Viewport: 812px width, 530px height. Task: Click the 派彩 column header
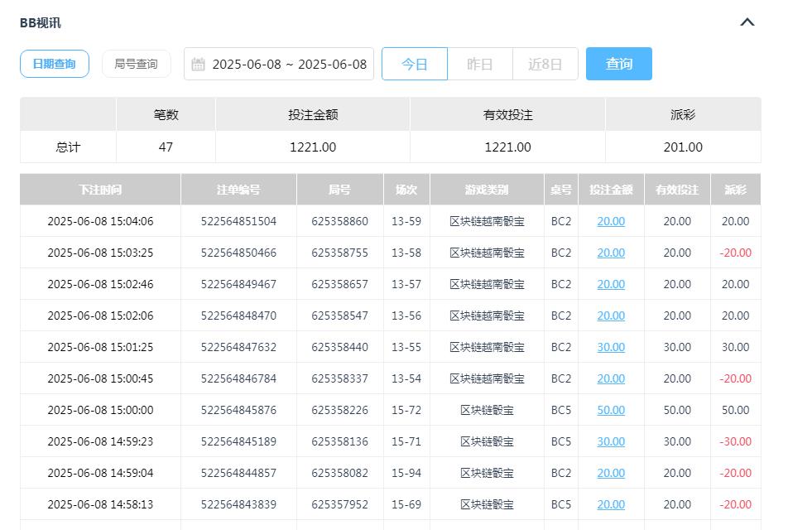tap(735, 190)
